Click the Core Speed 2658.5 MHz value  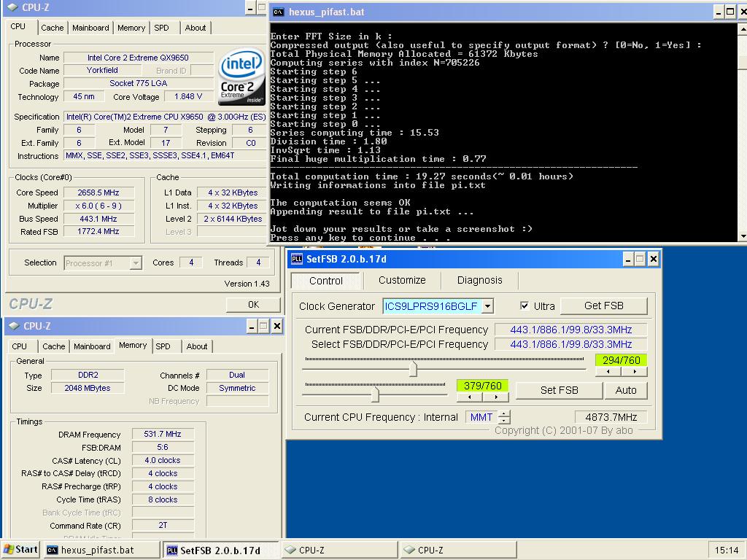click(x=98, y=192)
